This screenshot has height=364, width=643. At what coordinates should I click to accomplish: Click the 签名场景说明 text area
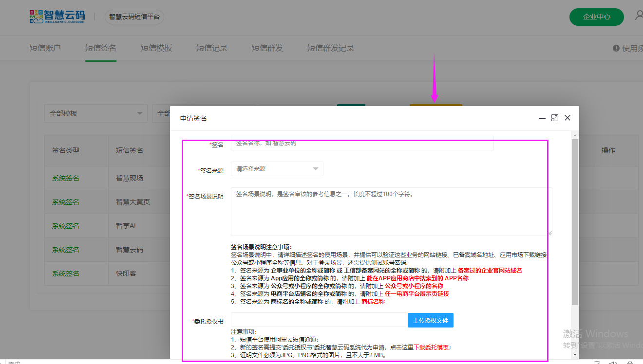pos(391,212)
